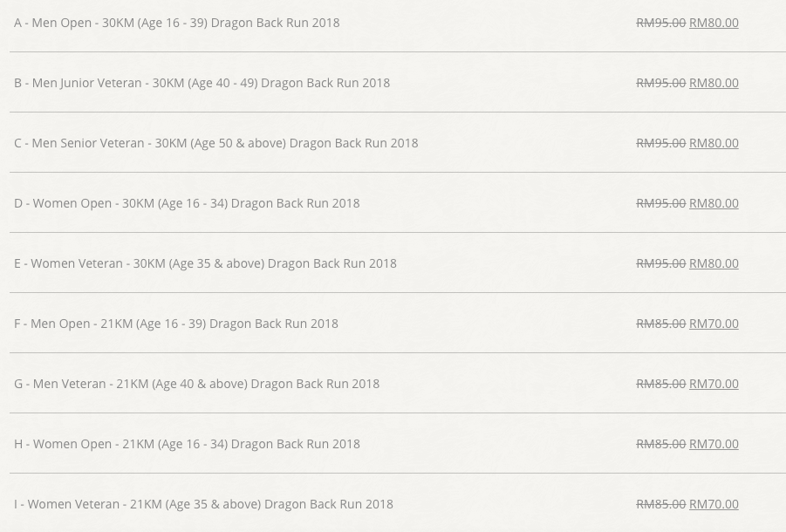Viewport: 786px width, 532px height.
Task: Select G - Men Veteran 21KM category
Action: 196,384
